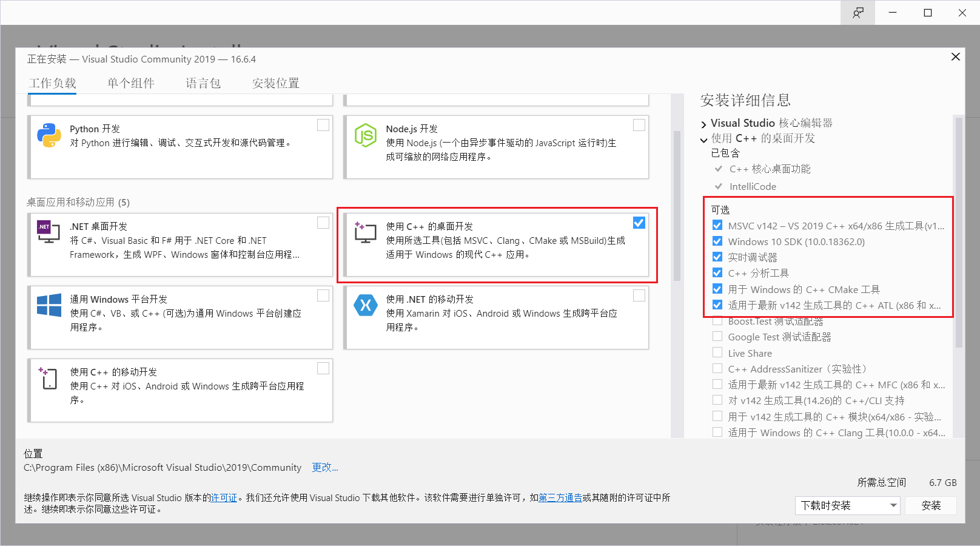
Task: Check C++ 模块 for v142 option
Action: coord(717,416)
